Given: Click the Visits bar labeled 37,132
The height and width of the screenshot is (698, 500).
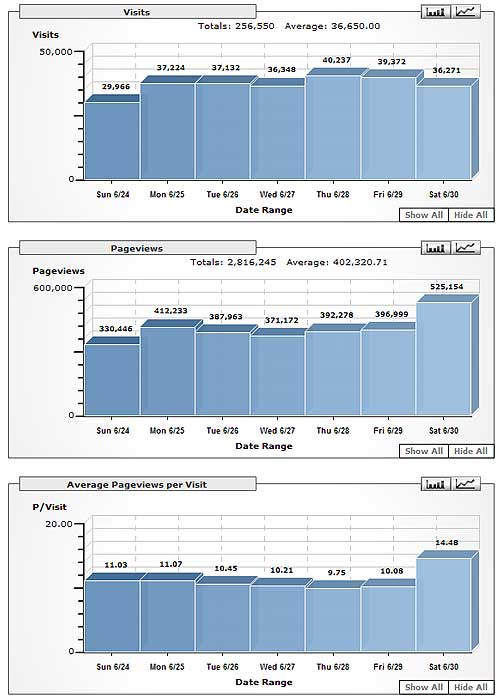Looking at the screenshot, I should [223, 131].
